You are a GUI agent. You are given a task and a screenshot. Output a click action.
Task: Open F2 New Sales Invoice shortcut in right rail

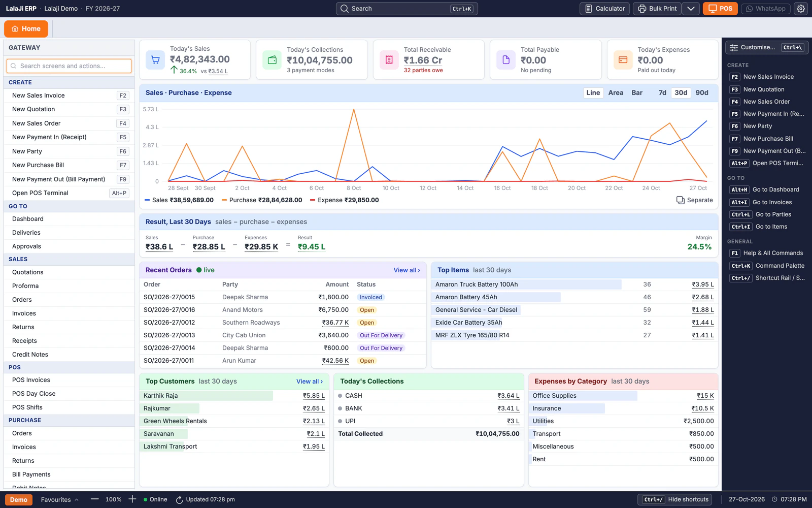(767, 77)
